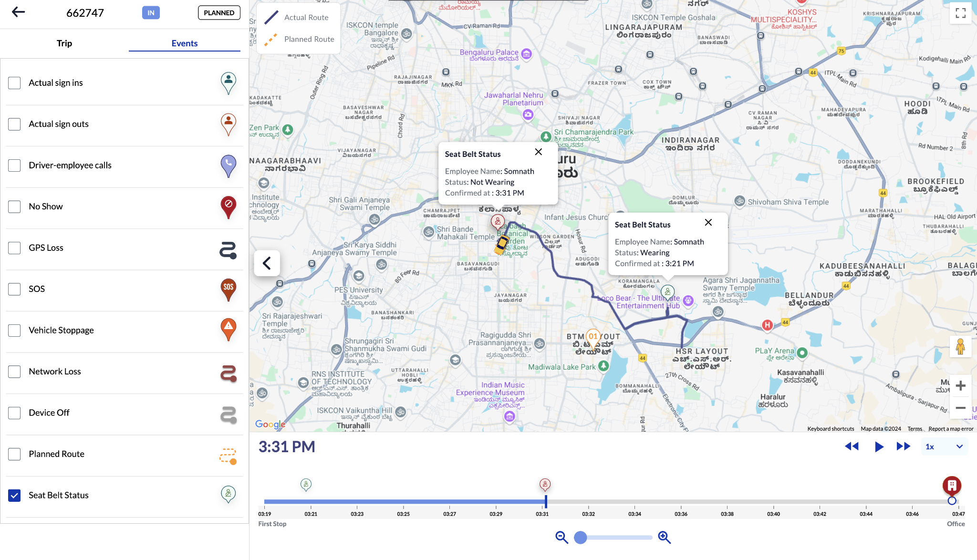Click the timeline zoom slider handle
Screen dimensions: 977x560
tap(580, 538)
